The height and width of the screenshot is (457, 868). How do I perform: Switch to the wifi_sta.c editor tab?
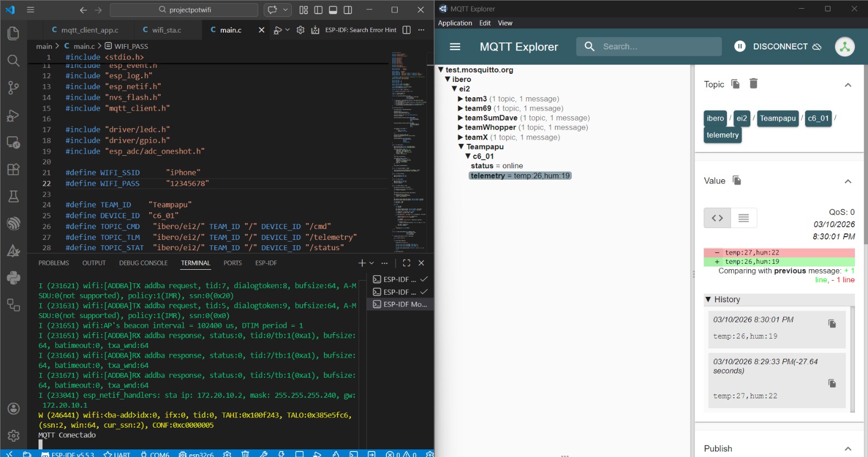(166, 30)
